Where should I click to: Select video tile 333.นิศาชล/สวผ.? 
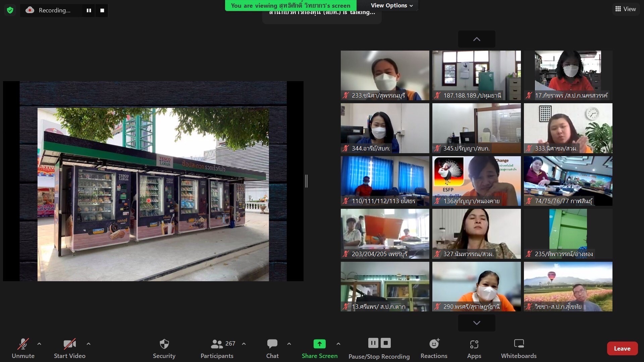click(x=568, y=128)
